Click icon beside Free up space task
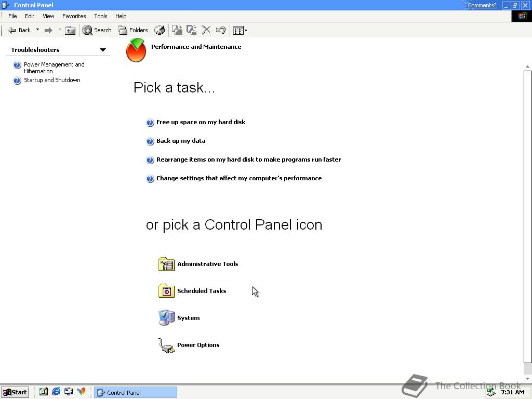This screenshot has height=399, width=532. [150, 123]
